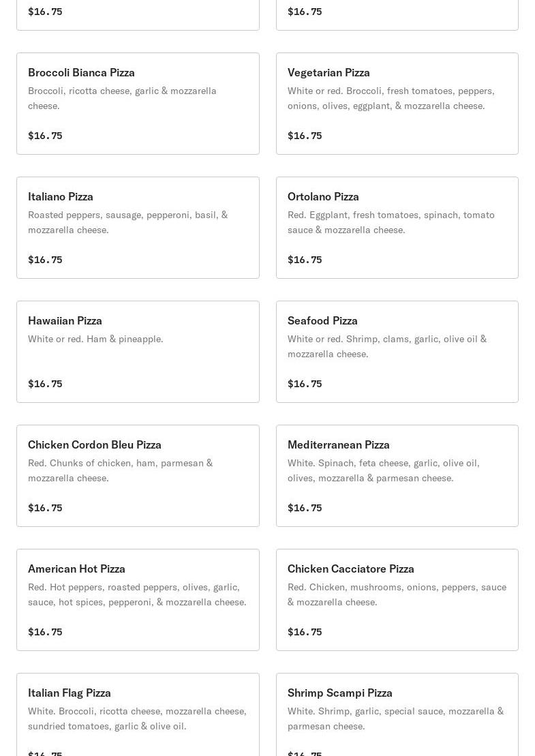Click the Seafood Pizza price label

coord(305,384)
